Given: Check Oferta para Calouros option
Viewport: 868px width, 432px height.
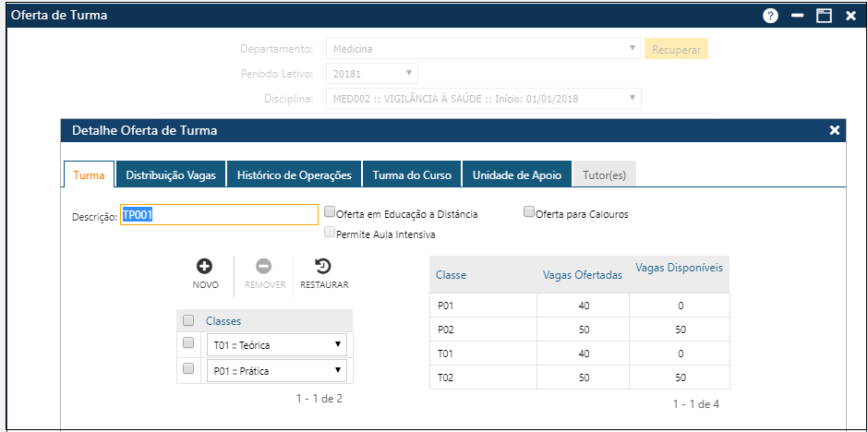Looking at the screenshot, I should [529, 212].
